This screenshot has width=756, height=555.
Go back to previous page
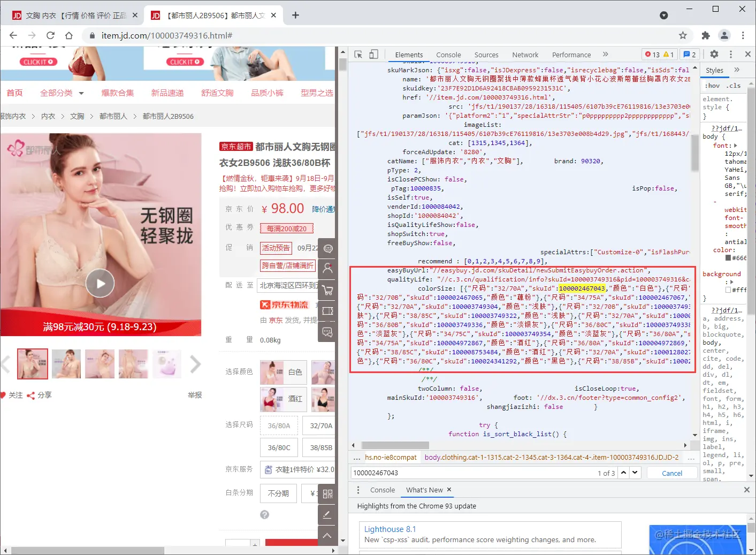13,35
